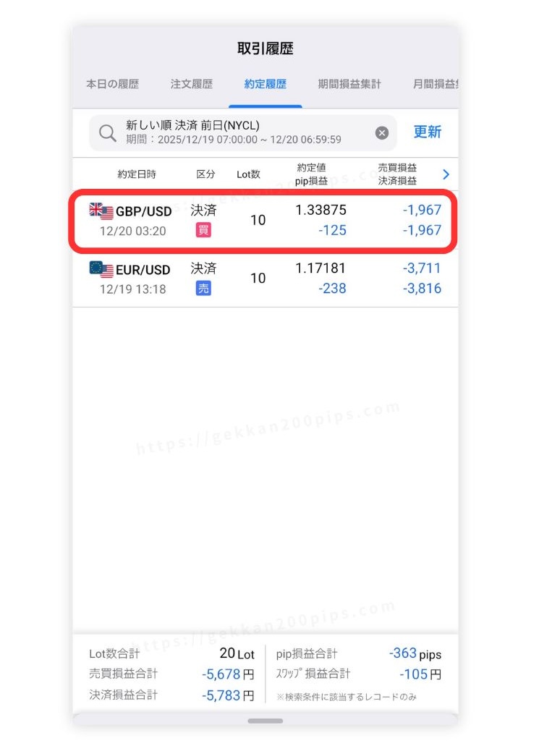Select the GBP/USD 12/20 03:20 trade row

click(x=265, y=220)
